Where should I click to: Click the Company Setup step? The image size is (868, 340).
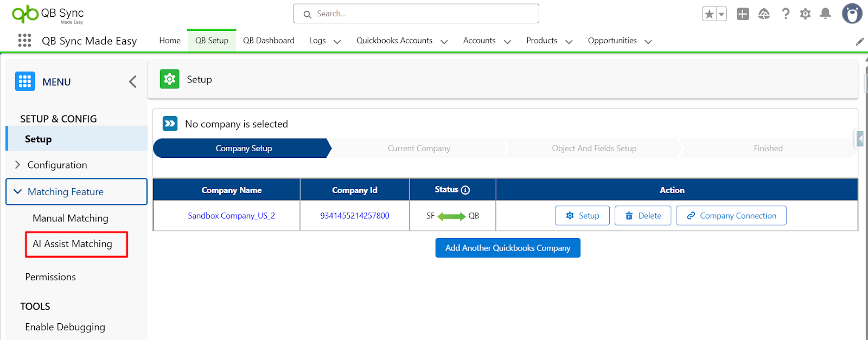coord(242,149)
